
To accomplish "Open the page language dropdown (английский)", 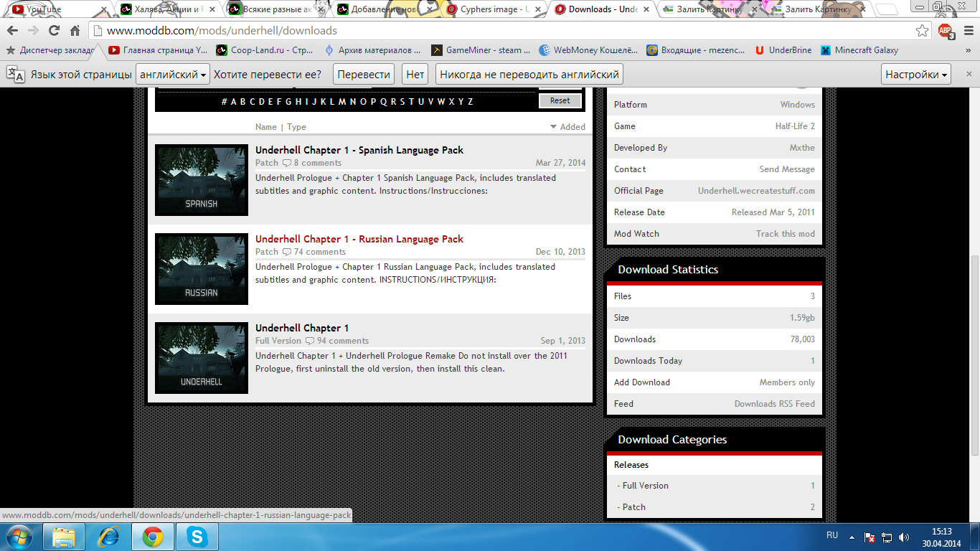I will (x=173, y=74).
